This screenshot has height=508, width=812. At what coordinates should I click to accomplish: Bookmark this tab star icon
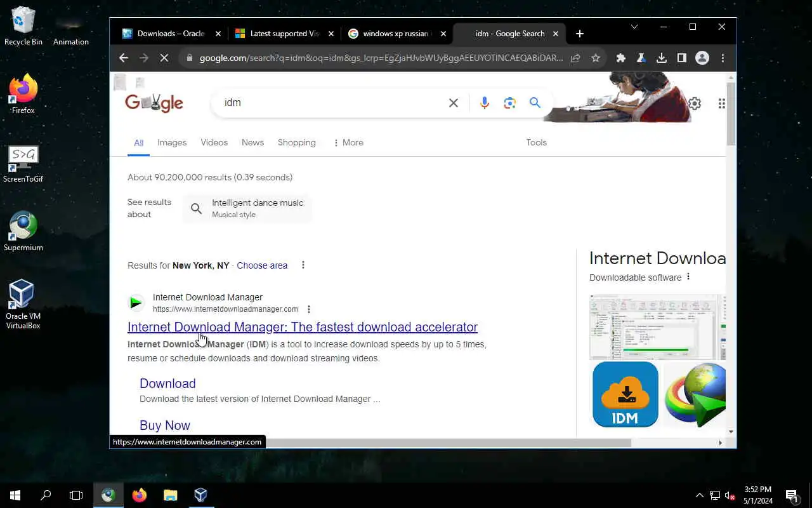(596, 58)
